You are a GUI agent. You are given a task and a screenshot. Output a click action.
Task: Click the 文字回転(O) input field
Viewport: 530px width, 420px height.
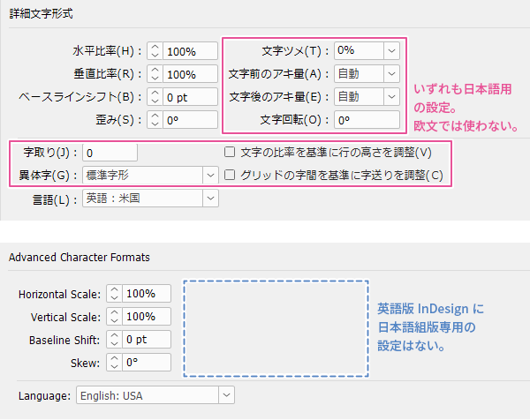tap(367, 120)
